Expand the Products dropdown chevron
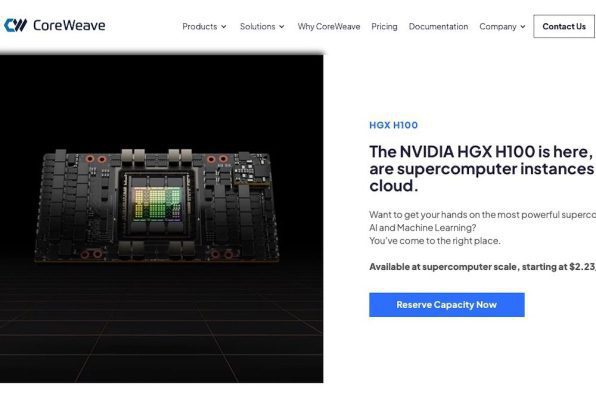The width and height of the screenshot is (596, 420). click(224, 27)
